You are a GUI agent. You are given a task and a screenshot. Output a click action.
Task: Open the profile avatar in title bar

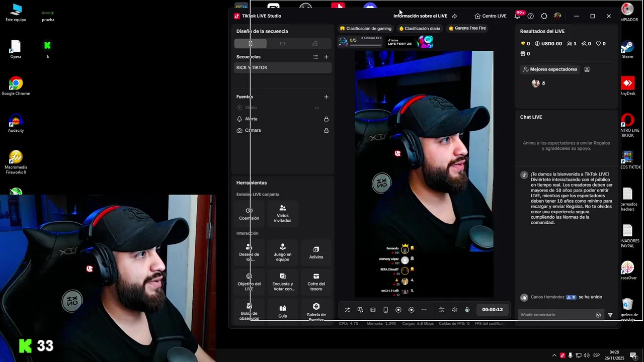557,16
